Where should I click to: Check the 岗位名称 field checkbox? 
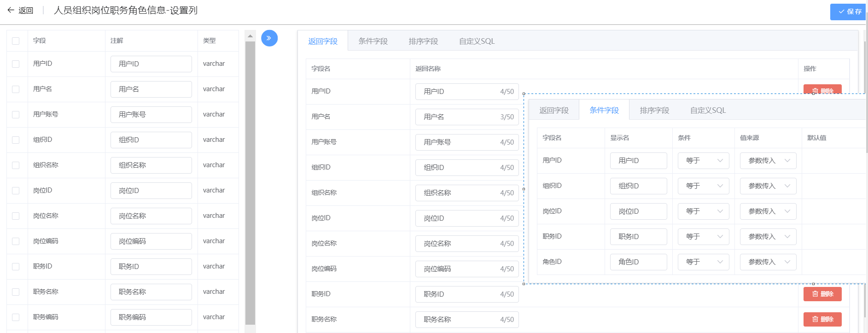click(16, 216)
